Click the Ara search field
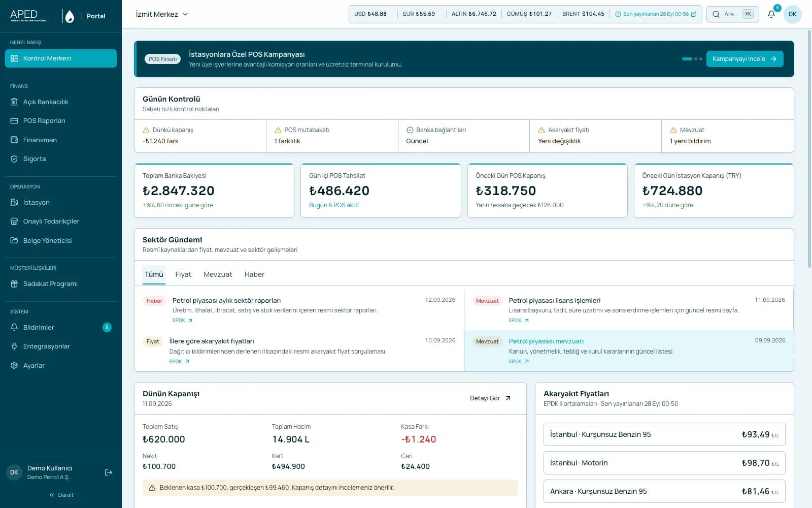The image size is (812, 508). tap(732, 14)
